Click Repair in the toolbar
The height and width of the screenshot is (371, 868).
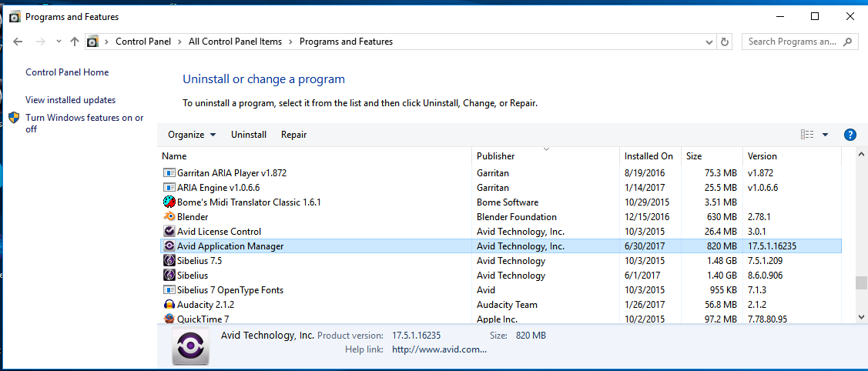click(x=293, y=135)
